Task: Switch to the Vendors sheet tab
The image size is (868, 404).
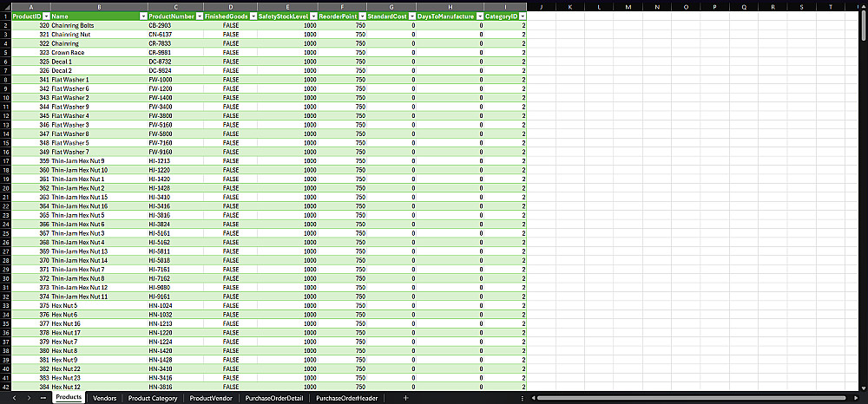Action: click(105, 398)
